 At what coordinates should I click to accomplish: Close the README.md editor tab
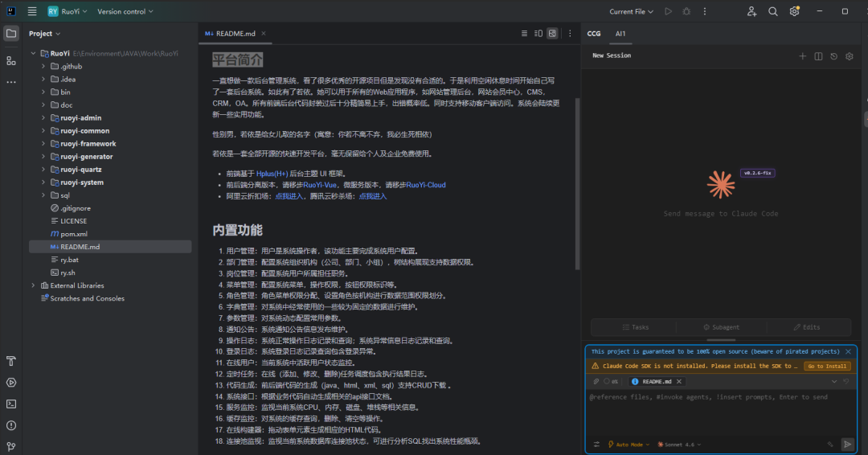coord(264,33)
